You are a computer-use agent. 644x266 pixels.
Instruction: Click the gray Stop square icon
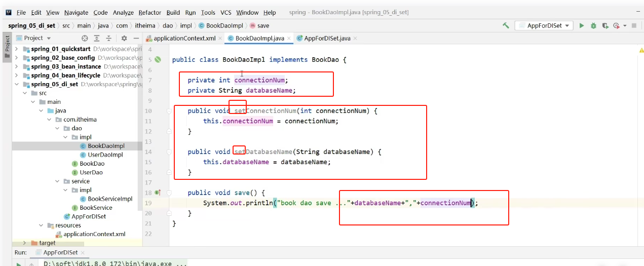[634, 25]
